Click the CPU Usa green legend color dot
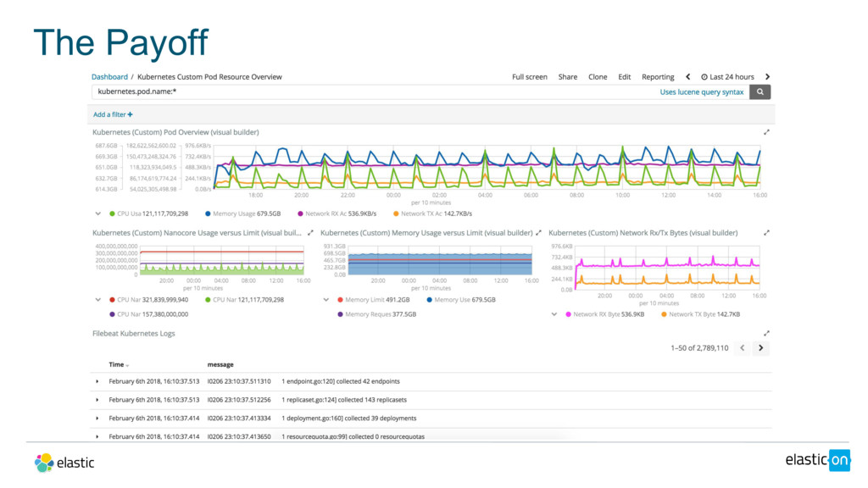Image resolution: width=868 pixels, height=488 pixels. pos(111,213)
